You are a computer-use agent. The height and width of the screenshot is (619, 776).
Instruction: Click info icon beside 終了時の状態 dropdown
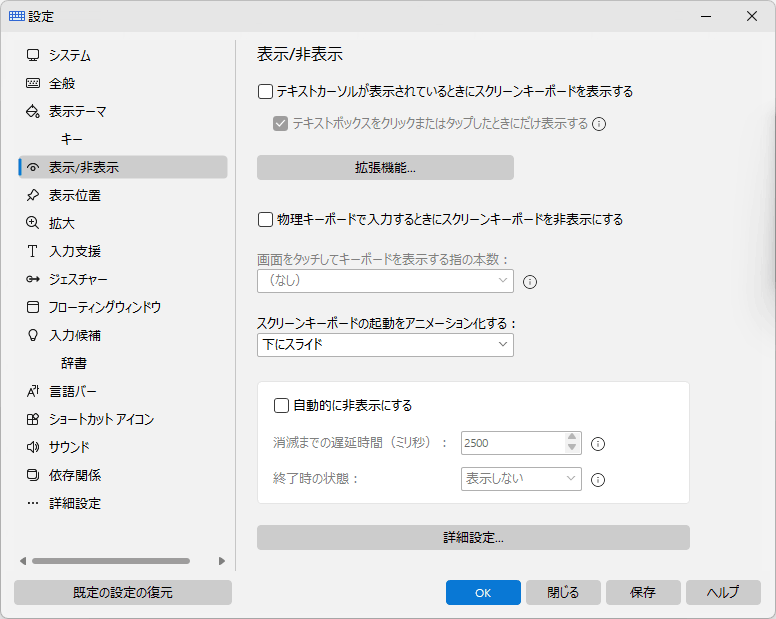598,479
